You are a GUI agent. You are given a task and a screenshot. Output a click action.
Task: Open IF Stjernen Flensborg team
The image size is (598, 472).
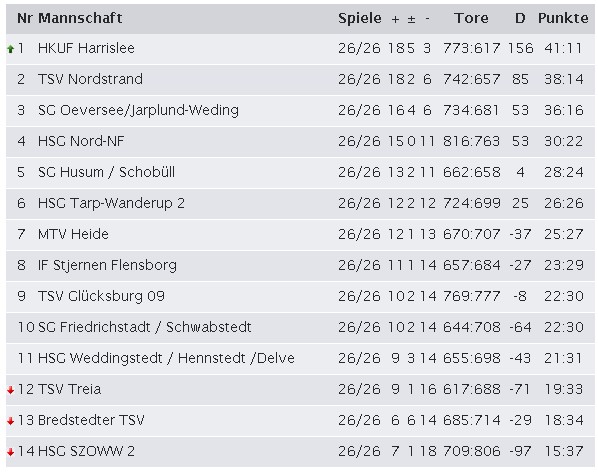(x=107, y=265)
